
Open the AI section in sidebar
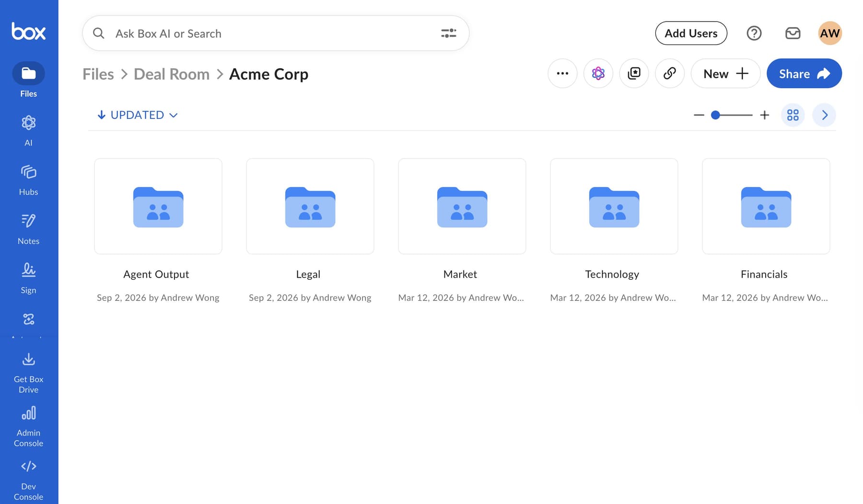point(29,130)
